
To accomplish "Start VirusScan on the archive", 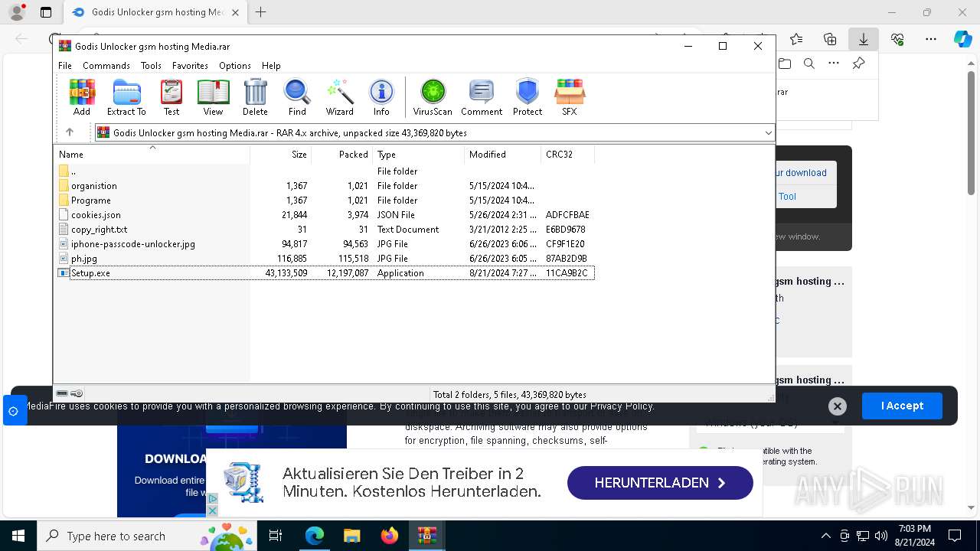I will pyautogui.click(x=433, y=97).
